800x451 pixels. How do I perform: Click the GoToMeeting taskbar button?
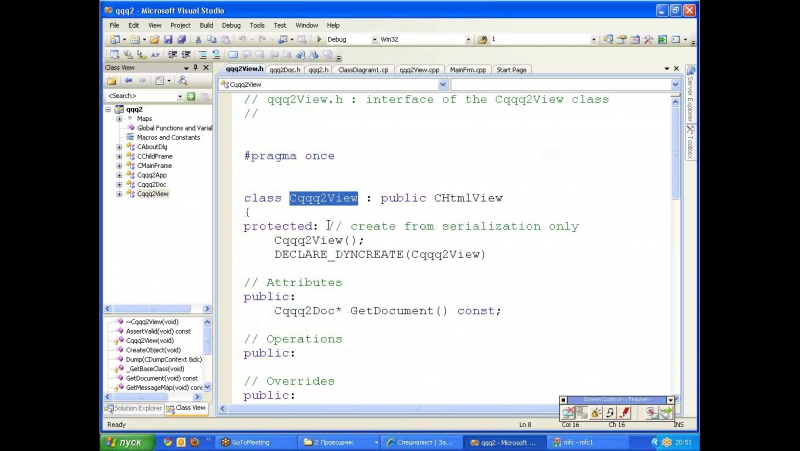[251, 442]
